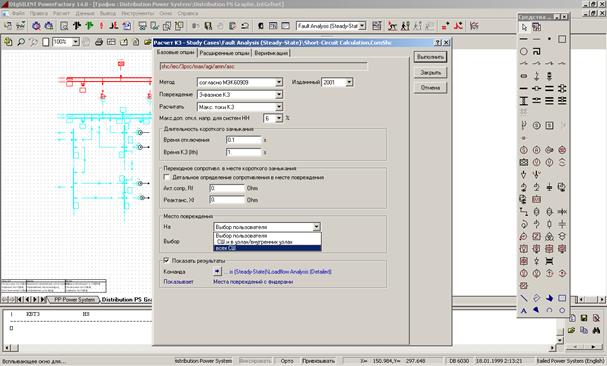Open the calculate max currents dropdown
The height and width of the screenshot is (366, 607).
tap(279, 107)
